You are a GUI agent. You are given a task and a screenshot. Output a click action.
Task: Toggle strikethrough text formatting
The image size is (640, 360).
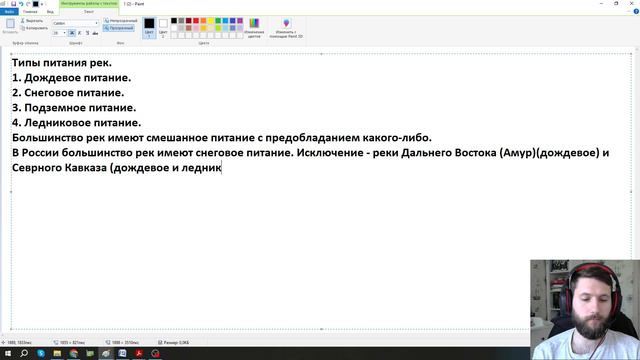point(95,33)
